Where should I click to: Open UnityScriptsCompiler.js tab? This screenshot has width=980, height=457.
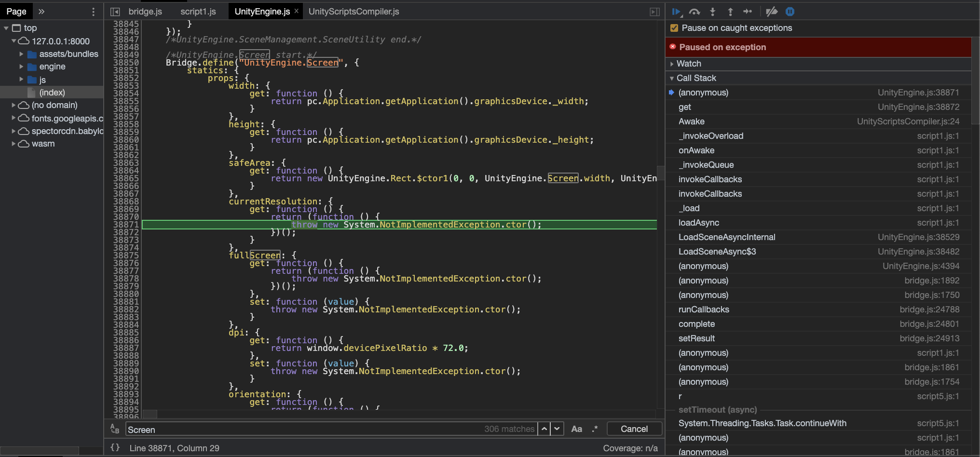pos(354,12)
